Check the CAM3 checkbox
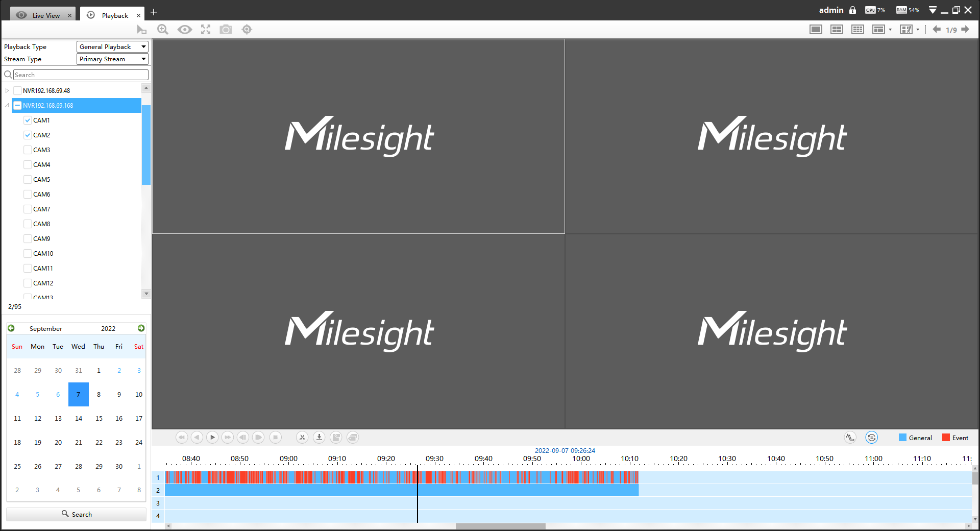 (x=28, y=150)
